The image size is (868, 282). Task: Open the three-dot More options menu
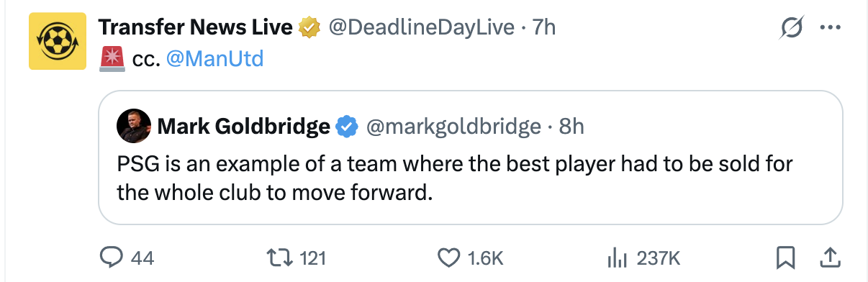[x=830, y=28]
